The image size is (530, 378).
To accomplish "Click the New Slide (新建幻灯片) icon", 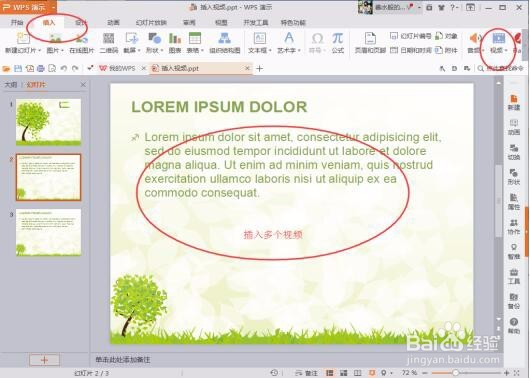I will click(x=23, y=38).
